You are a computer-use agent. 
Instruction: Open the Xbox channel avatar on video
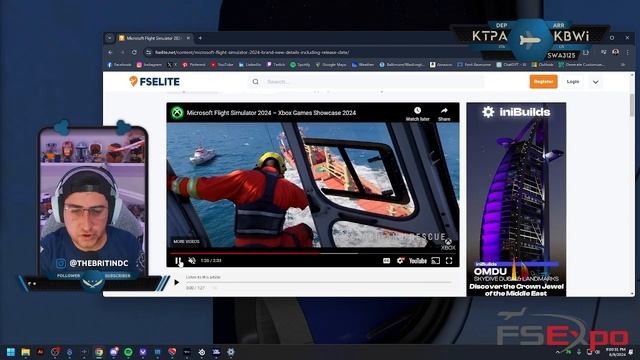(177, 113)
